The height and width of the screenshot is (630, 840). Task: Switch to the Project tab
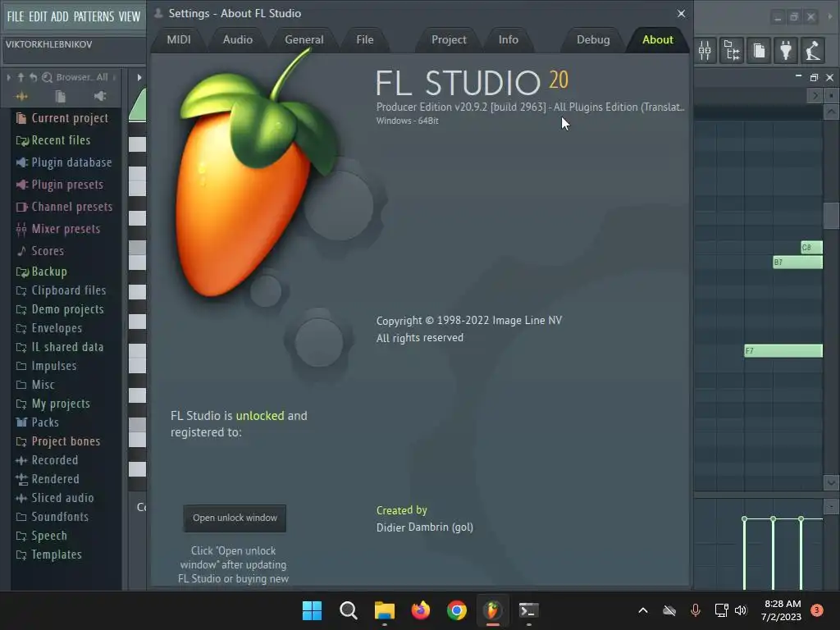point(449,39)
